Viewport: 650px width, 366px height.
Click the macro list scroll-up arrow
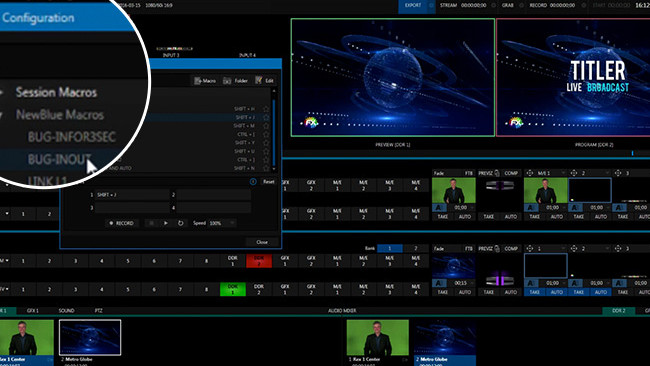[x=274, y=91]
